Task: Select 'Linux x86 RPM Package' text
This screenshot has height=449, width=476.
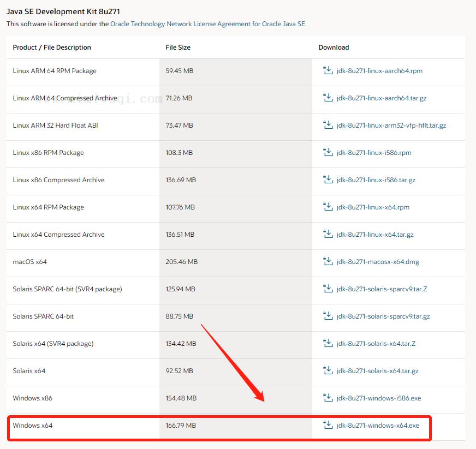Action: [48, 153]
